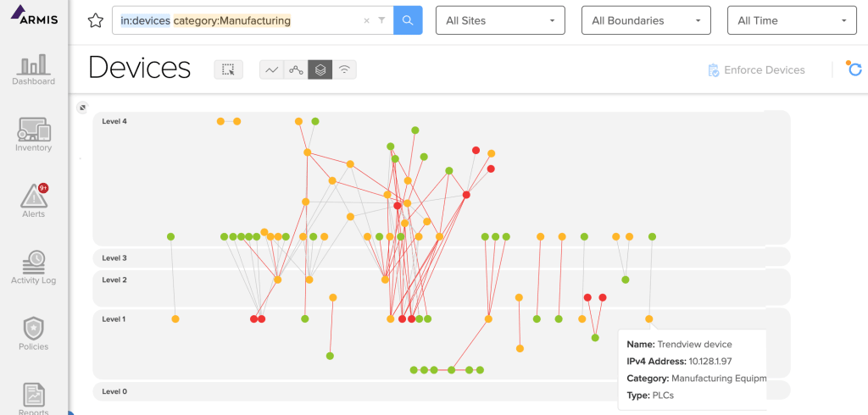This screenshot has width=868, height=415.
Task: Switch to the wireless view
Action: pos(344,69)
